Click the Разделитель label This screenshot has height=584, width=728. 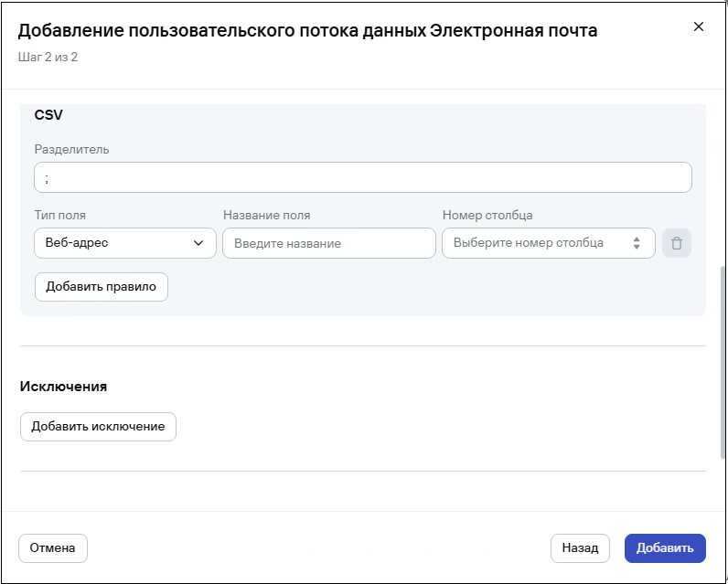pyautogui.click(x=72, y=149)
